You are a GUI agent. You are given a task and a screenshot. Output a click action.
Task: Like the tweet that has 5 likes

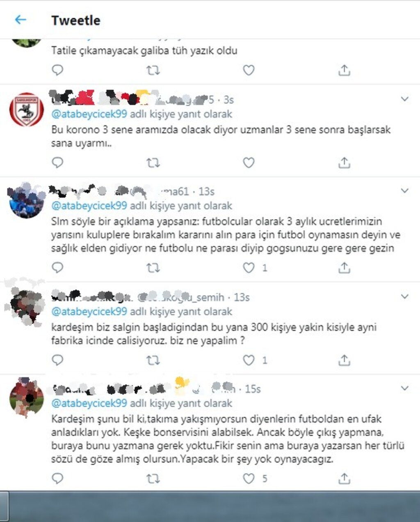[x=249, y=479]
